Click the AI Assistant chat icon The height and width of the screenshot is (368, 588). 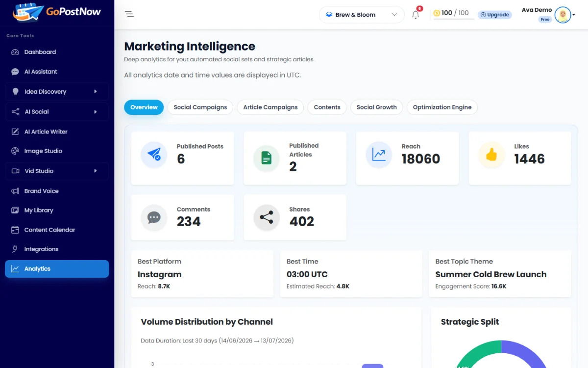[x=15, y=72]
